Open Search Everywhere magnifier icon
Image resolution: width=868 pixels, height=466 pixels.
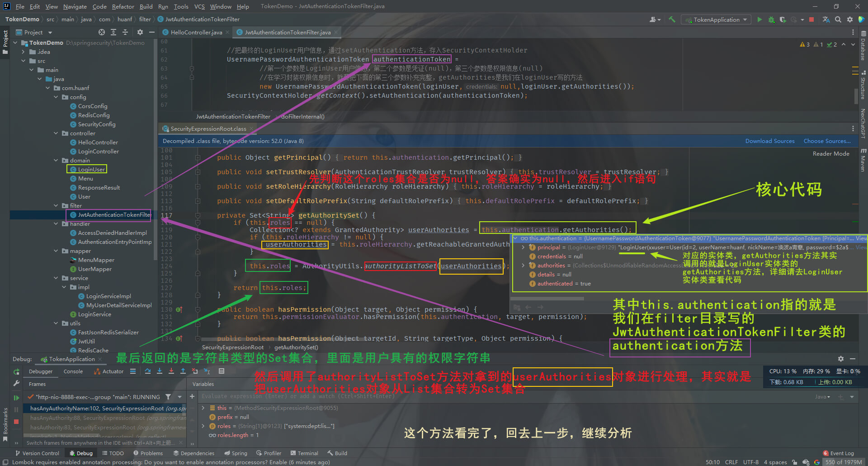[x=838, y=19]
